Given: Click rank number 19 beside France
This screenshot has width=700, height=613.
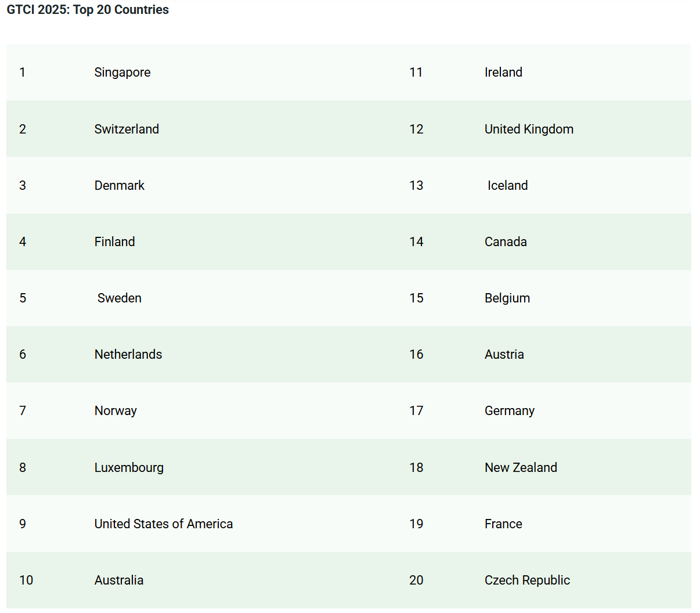Looking at the screenshot, I should tap(416, 524).
